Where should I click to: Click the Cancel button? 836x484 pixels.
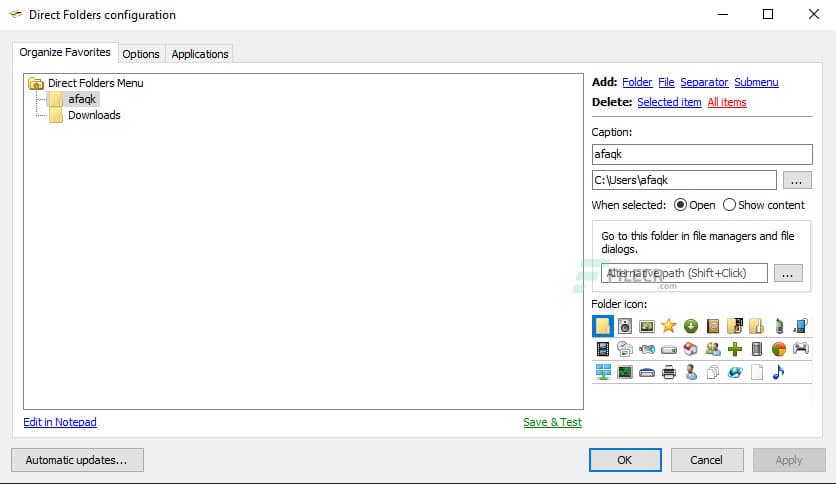[706, 460]
